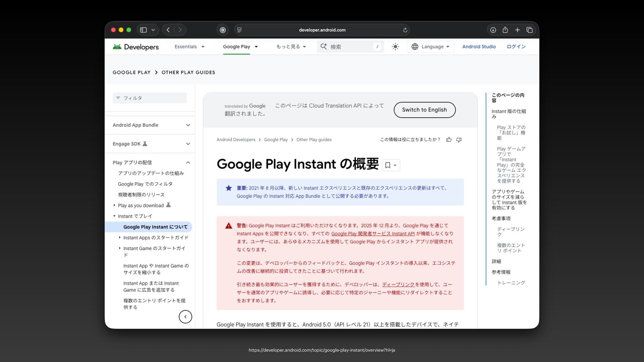Jump to アプリやゲームのサイズを減らして section
Image resolution: width=644 pixels, height=362 pixels.
click(509, 200)
